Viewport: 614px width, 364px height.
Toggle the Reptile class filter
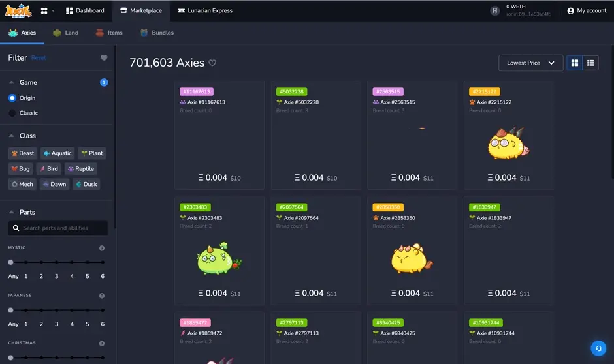[x=80, y=169]
